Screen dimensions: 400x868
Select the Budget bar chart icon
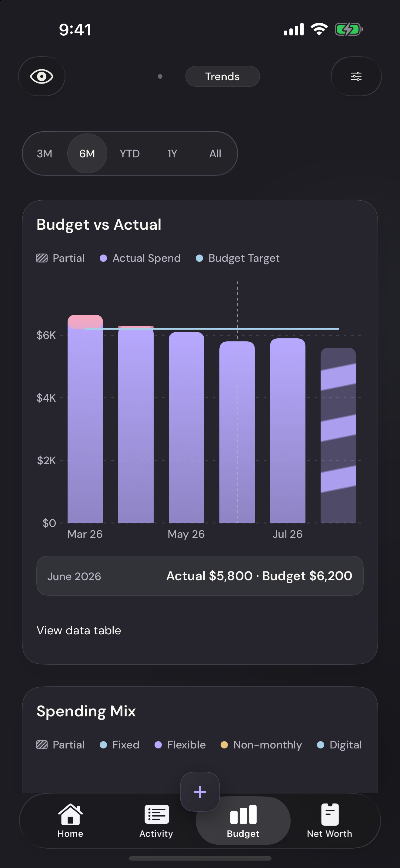pyautogui.click(x=243, y=814)
